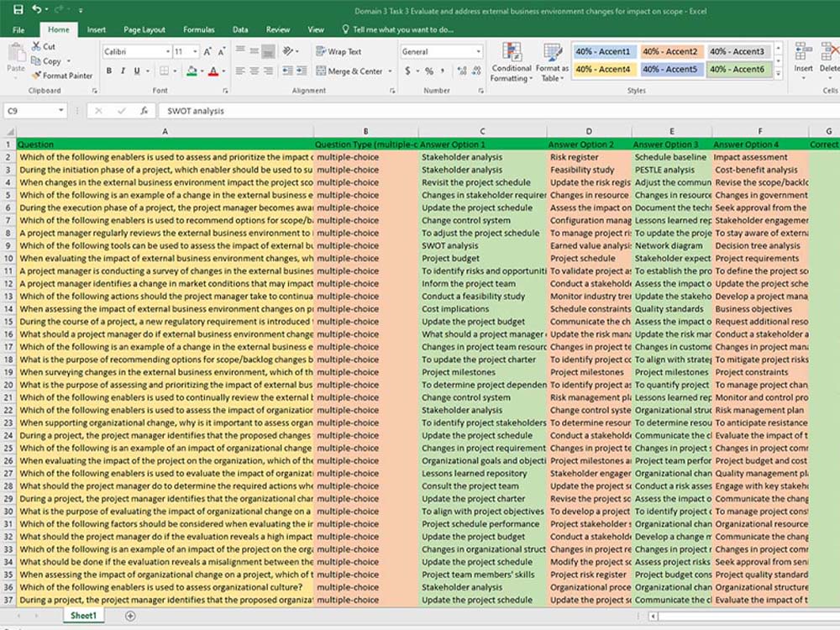
Task: Decrease font size with the smaller A icon
Action: tap(221, 51)
